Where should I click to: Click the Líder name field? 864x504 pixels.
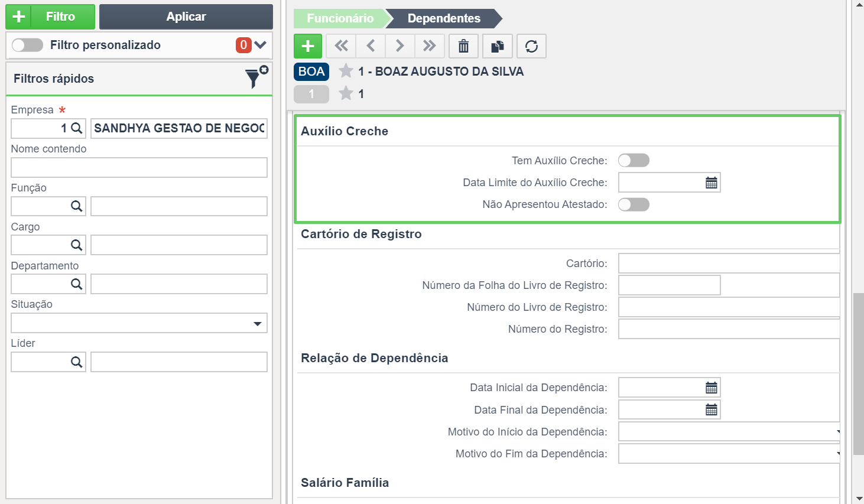pyautogui.click(x=179, y=362)
